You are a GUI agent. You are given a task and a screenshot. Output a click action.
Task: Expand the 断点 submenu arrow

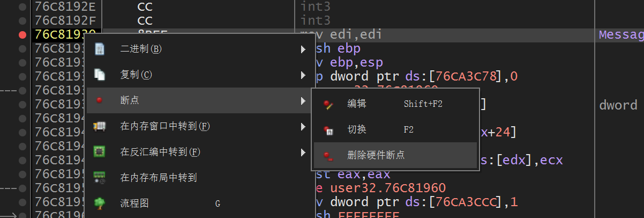point(304,100)
